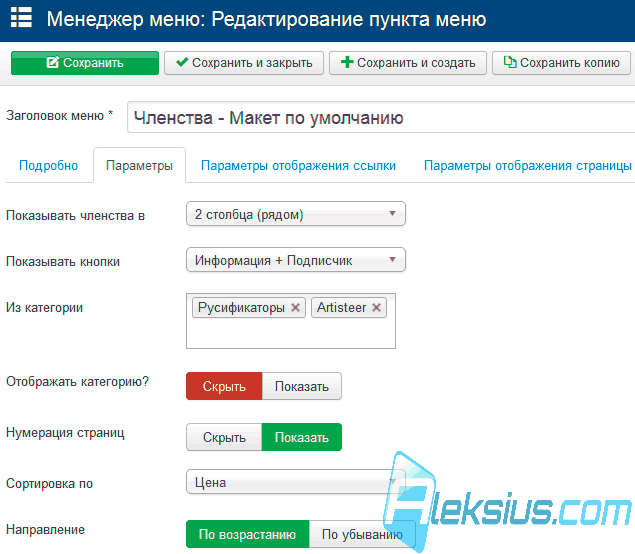Set Отображать категорию to Показать
Screen dimensions: 635x554
click(x=302, y=386)
